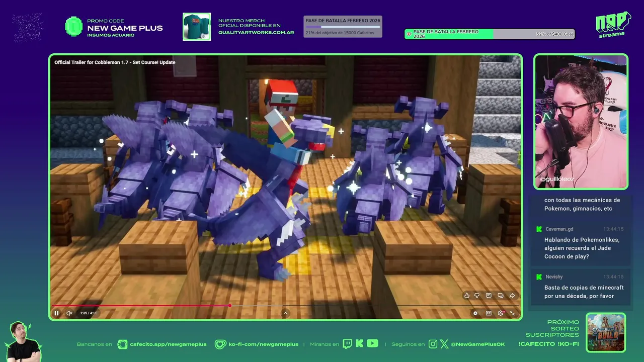Click the $400 Goal green progress bar
The height and width of the screenshot is (362, 644).
pyautogui.click(x=490, y=34)
